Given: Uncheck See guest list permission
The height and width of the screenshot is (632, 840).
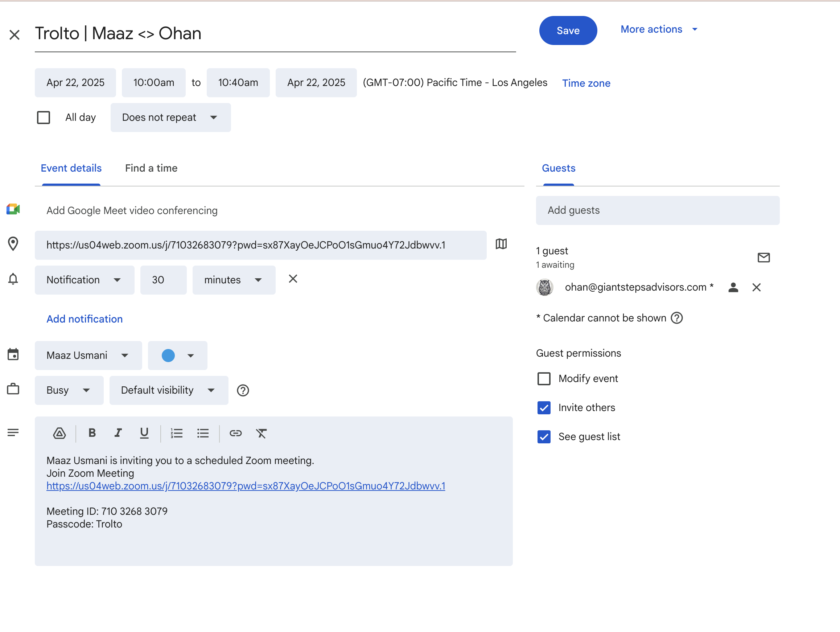Looking at the screenshot, I should coord(544,437).
